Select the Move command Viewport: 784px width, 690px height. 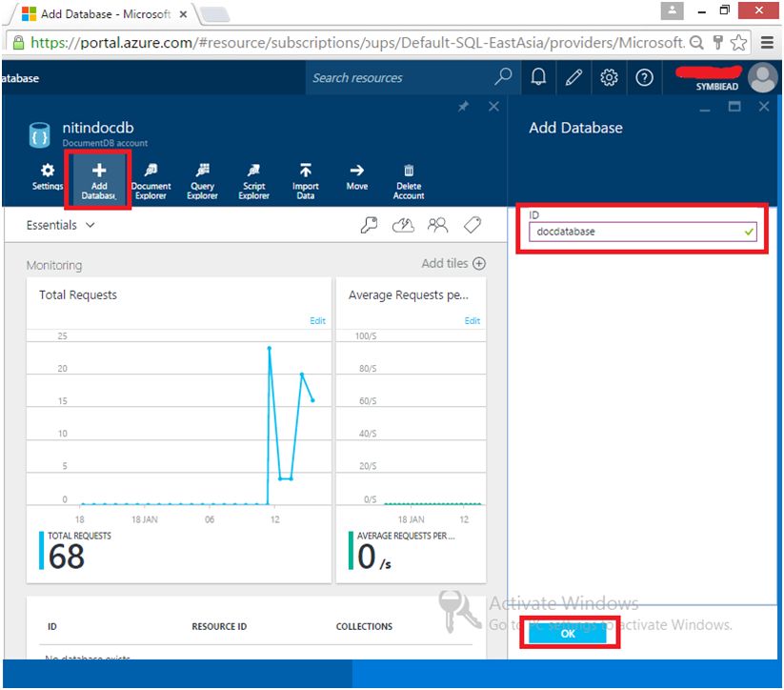[357, 177]
